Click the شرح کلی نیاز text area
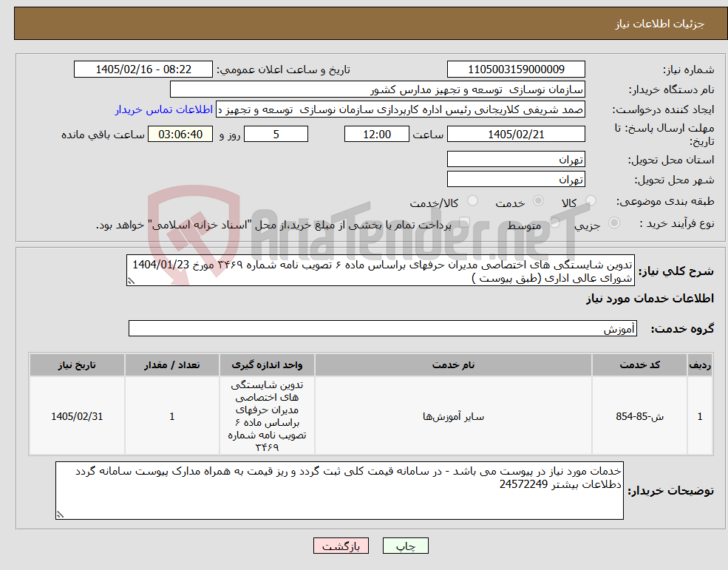Viewport: 728px width, 570px height. (380, 271)
